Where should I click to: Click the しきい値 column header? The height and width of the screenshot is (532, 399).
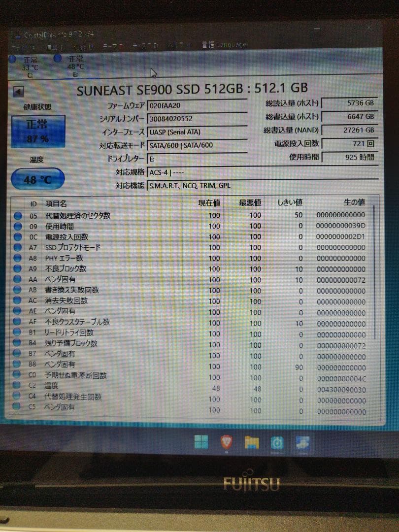click(x=290, y=202)
